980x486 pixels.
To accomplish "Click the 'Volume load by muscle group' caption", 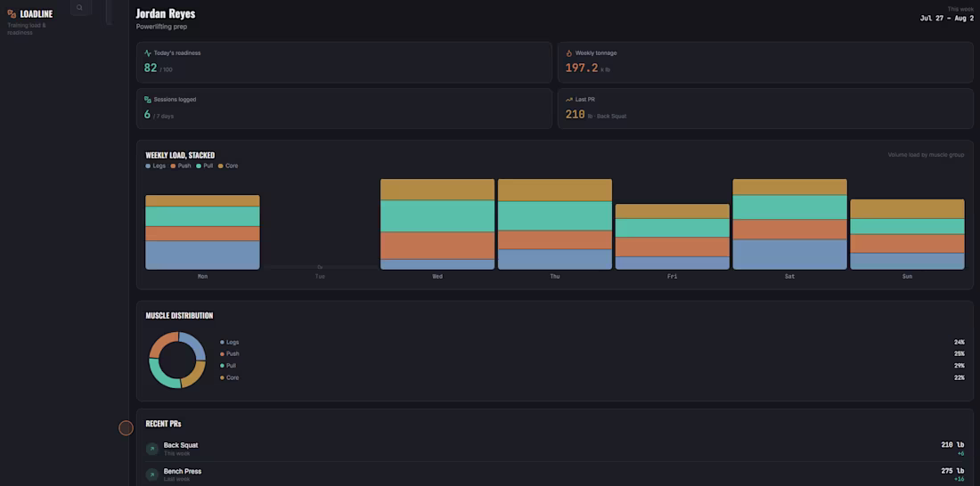I will pyautogui.click(x=926, y=155).
